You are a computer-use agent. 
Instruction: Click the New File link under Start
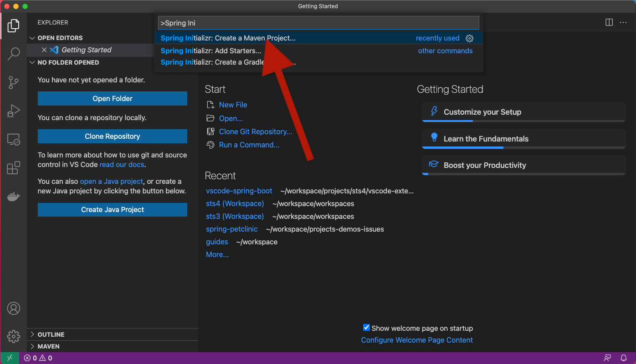point(233,105)
